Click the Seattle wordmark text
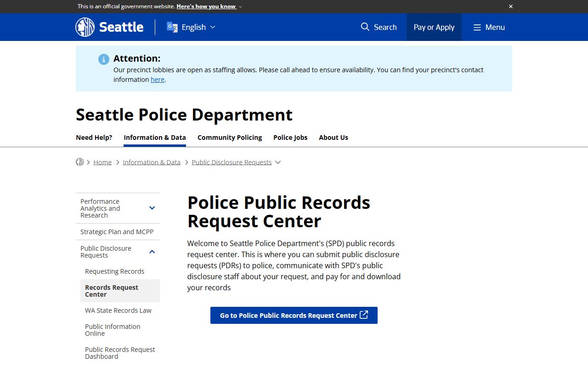The height and width of the screenshot is (368, 588). [121, 27]
